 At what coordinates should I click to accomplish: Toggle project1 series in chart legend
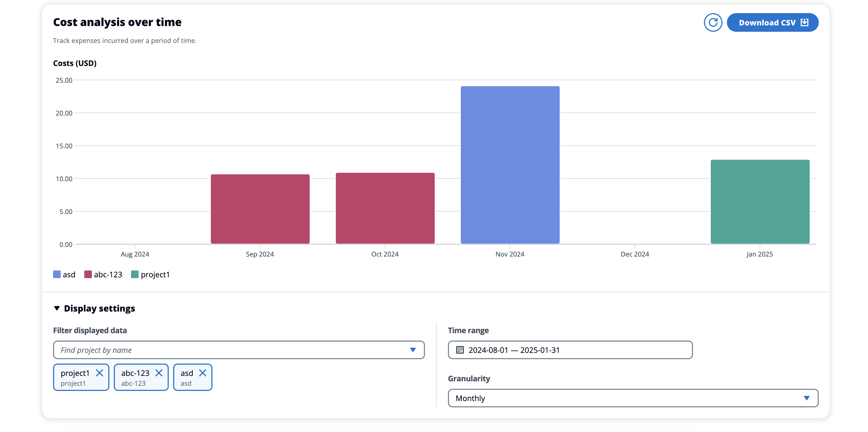(x=155, y=275)
